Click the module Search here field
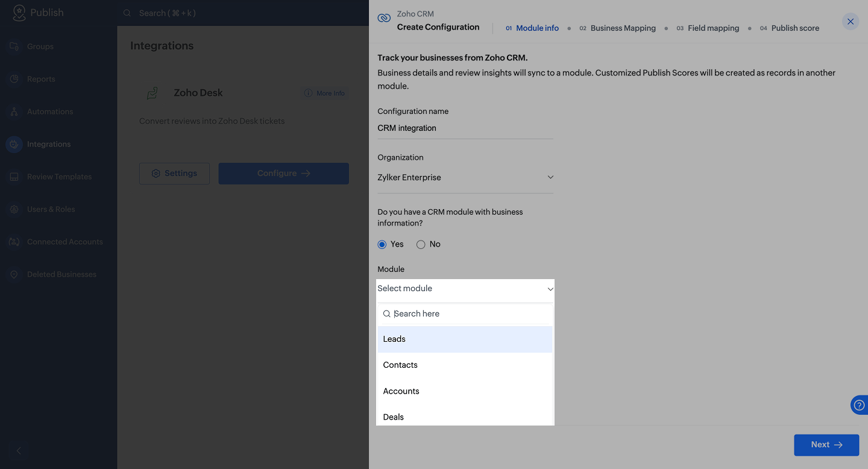 tap(465, 314)
